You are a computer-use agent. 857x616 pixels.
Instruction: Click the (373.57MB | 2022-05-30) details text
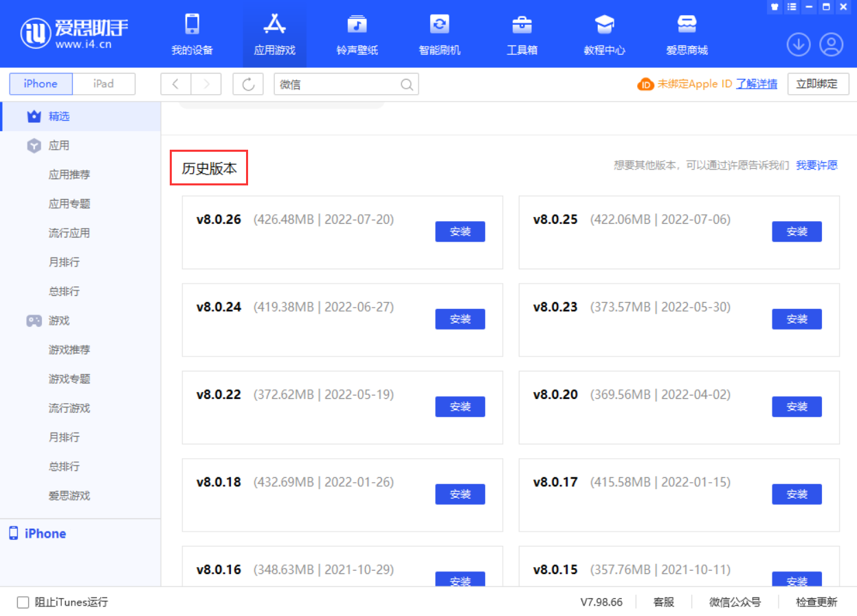(x=660, y=307)
